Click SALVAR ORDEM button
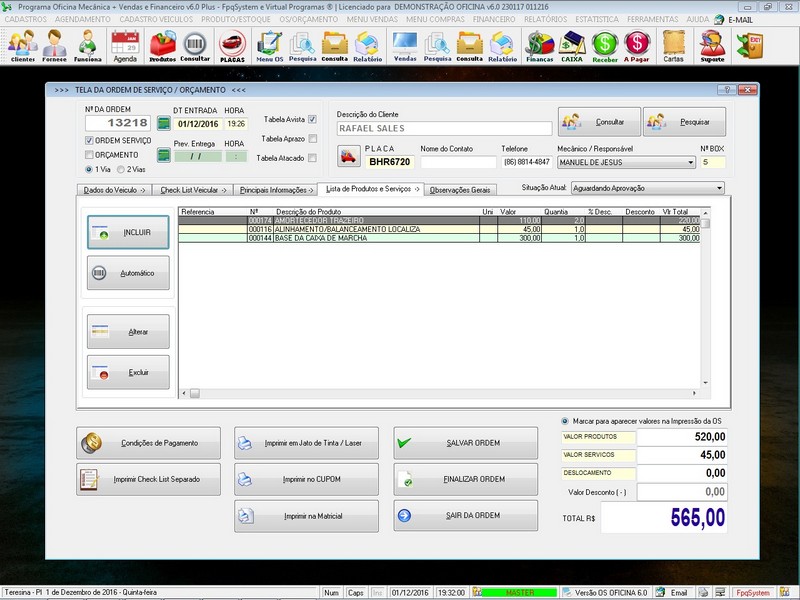This screenshot has height=600, width=800. [465, 443]
